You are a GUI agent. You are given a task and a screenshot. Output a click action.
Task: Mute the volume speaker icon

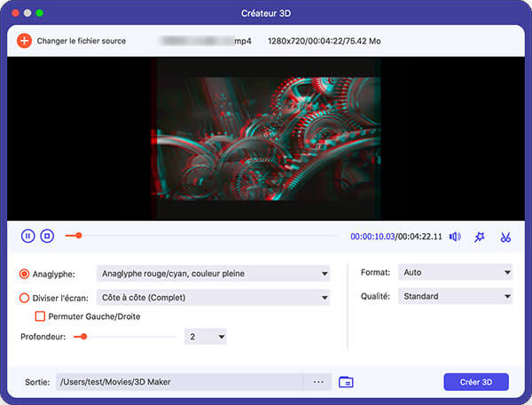[455, 237]
